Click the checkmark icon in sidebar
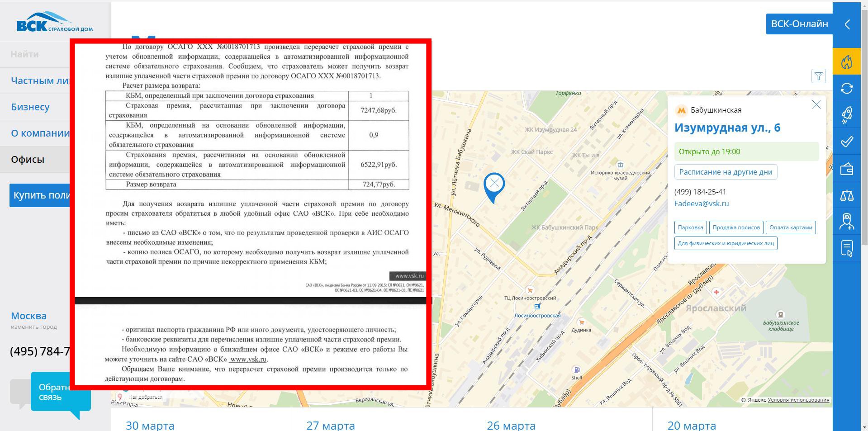The height and width of the screenshot is (431, 868). pos(846,142)
